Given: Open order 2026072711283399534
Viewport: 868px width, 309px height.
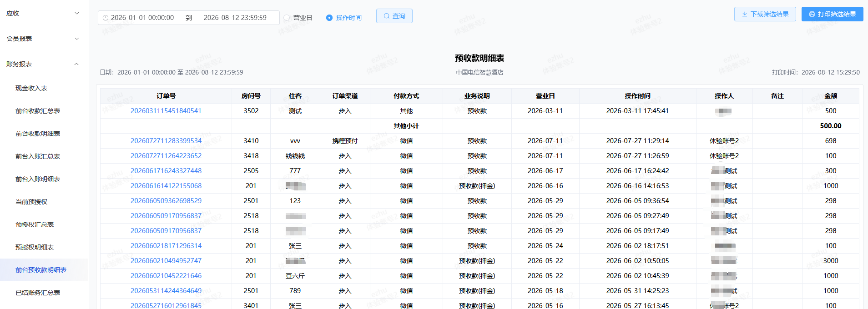Looking at the screenshot, I should point(166,141).
